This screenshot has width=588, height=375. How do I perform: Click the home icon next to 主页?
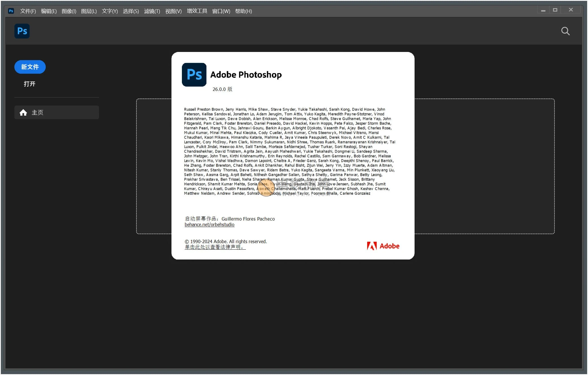[24, 112]
